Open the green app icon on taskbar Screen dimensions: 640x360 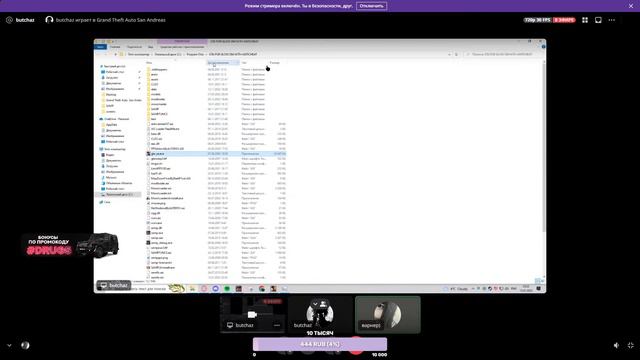tap(227, 289)
